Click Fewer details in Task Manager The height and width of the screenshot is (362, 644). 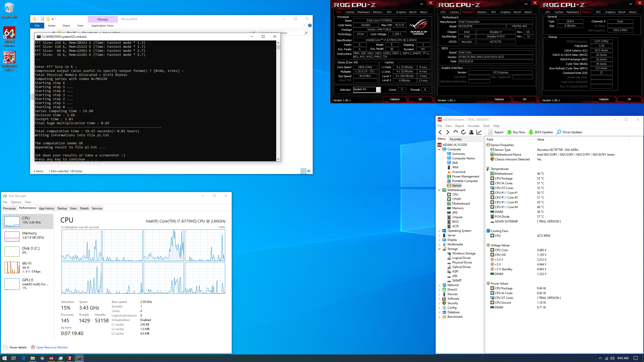[15, 347]
